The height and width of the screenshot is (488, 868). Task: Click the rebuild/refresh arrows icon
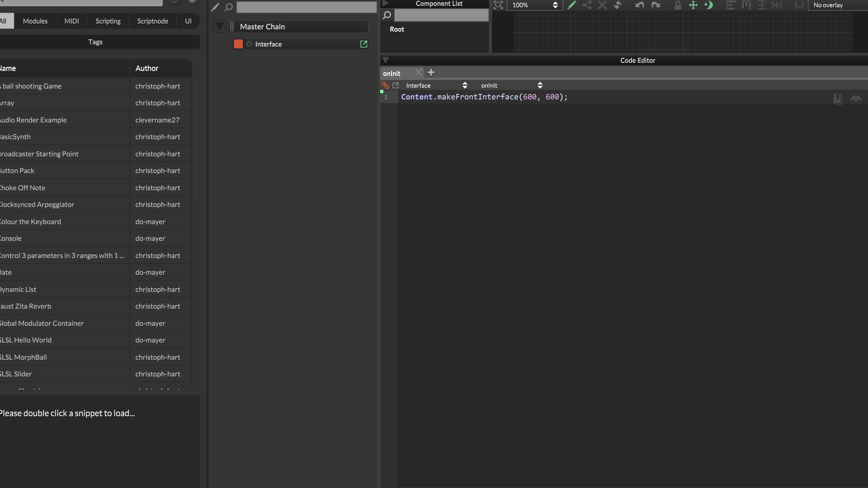[x=618, y=5]
